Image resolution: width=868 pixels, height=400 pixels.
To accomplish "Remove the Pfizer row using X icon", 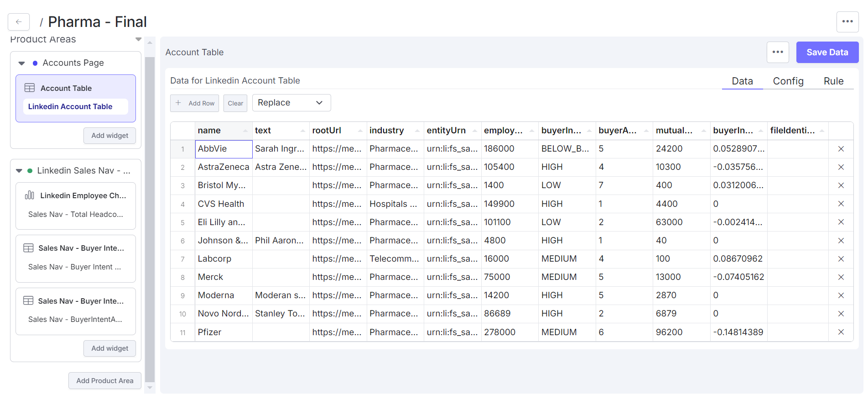I will tap(841, 332).
